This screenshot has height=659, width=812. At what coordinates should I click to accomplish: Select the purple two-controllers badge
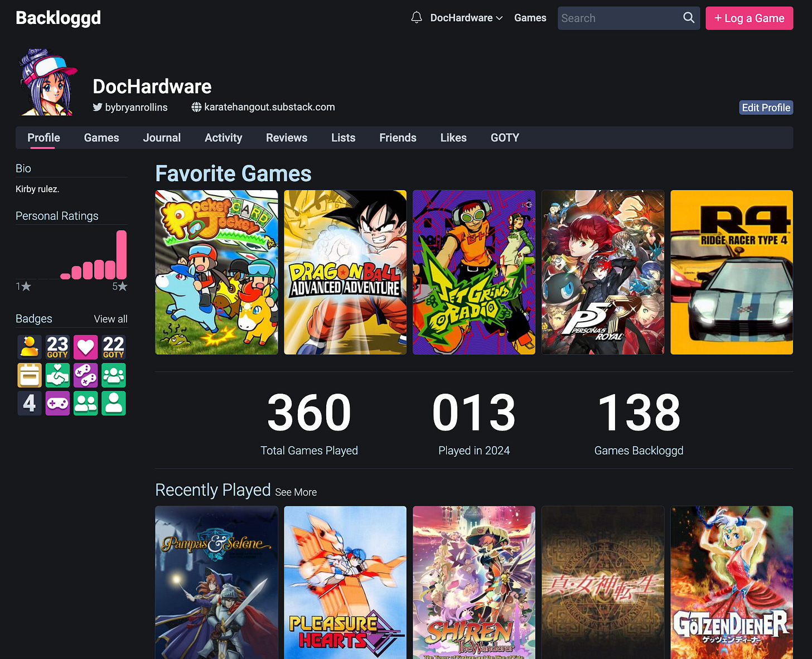point(85,375)
